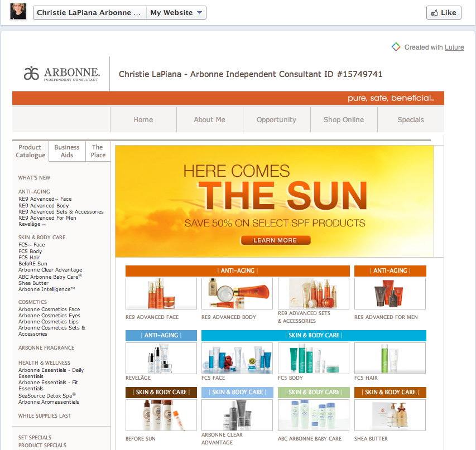Viewport: 476px width, 450px height.
Task: Click the Arbonne Independent Consultant logo
Action: [x=61, y=74]
